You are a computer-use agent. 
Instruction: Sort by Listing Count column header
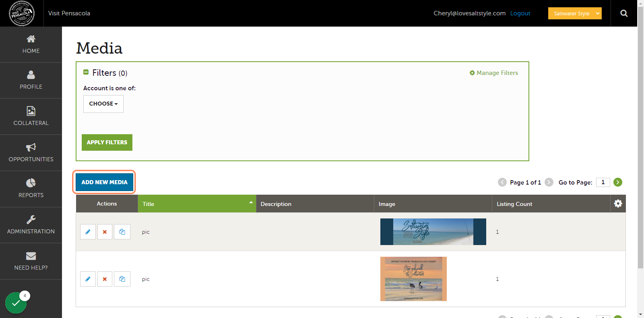click(551, 204)
